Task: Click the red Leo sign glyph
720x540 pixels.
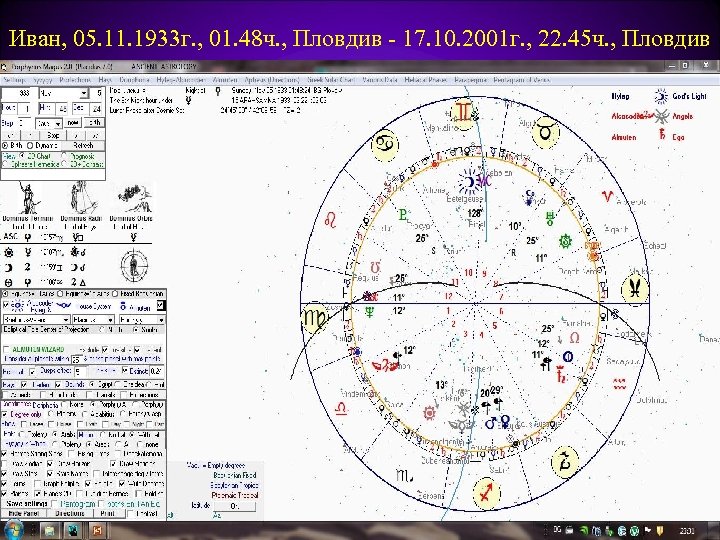Action: tap(330, 219)
